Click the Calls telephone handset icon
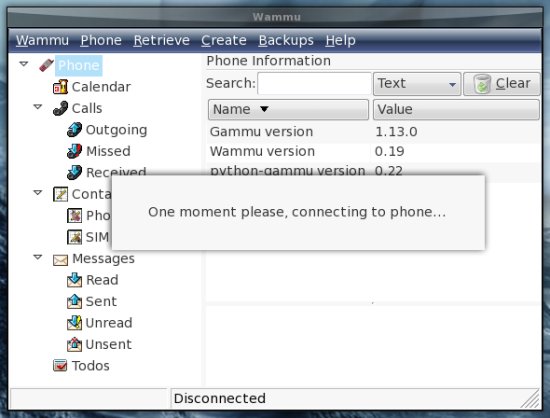550x418 pixels. [x=60, y=108]
